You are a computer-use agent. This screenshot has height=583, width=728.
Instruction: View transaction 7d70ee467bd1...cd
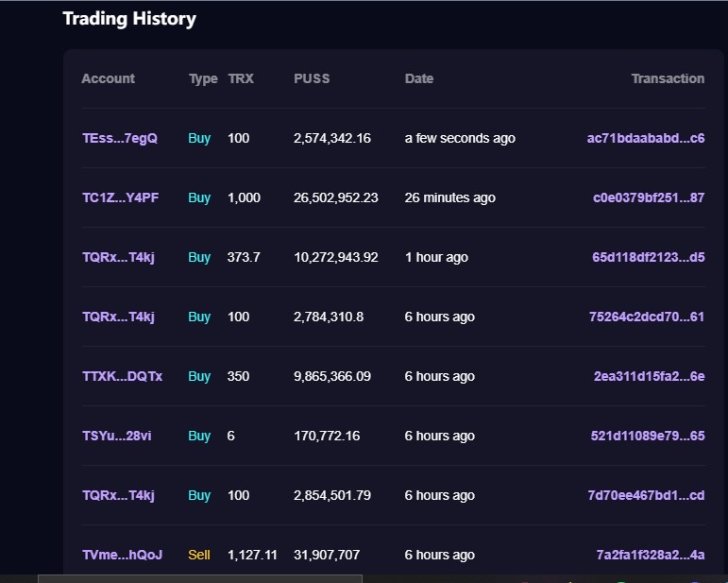[x=647, y=495]
